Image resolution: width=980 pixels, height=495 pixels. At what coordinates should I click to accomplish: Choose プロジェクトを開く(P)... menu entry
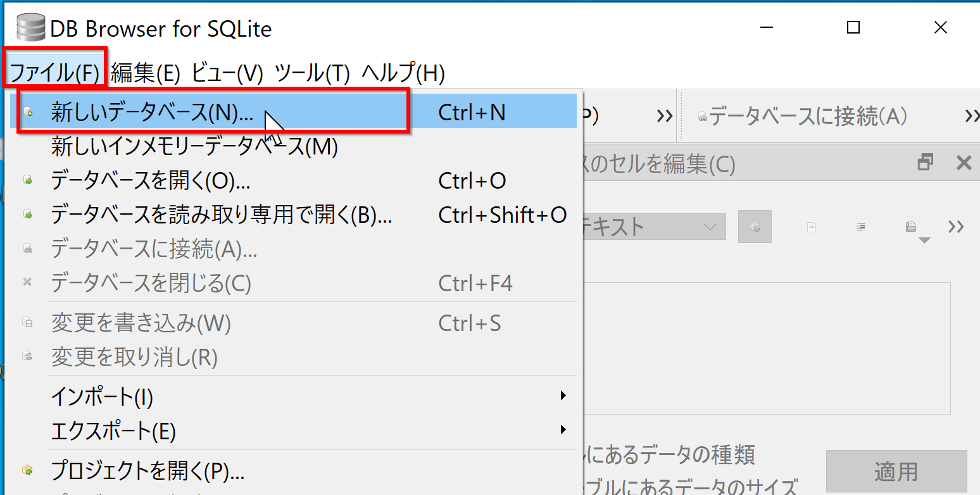point(294,471)
